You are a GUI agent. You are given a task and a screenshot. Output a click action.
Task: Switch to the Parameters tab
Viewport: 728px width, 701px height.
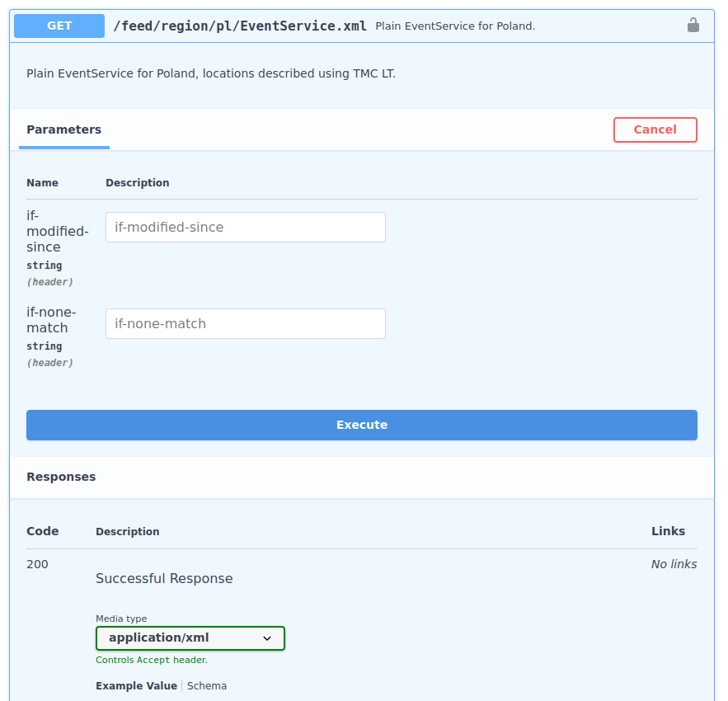point(63,129)
